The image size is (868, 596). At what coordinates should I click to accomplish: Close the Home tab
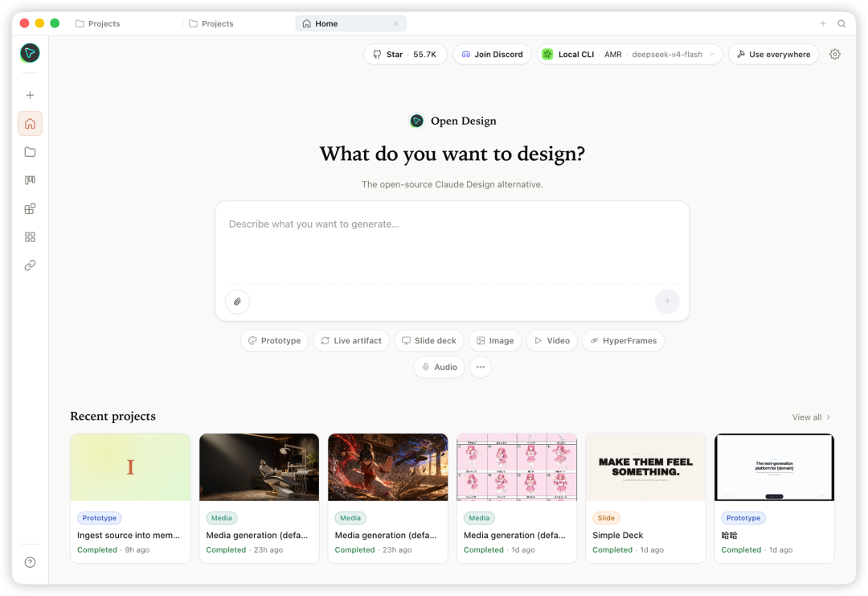coord(395,24)
